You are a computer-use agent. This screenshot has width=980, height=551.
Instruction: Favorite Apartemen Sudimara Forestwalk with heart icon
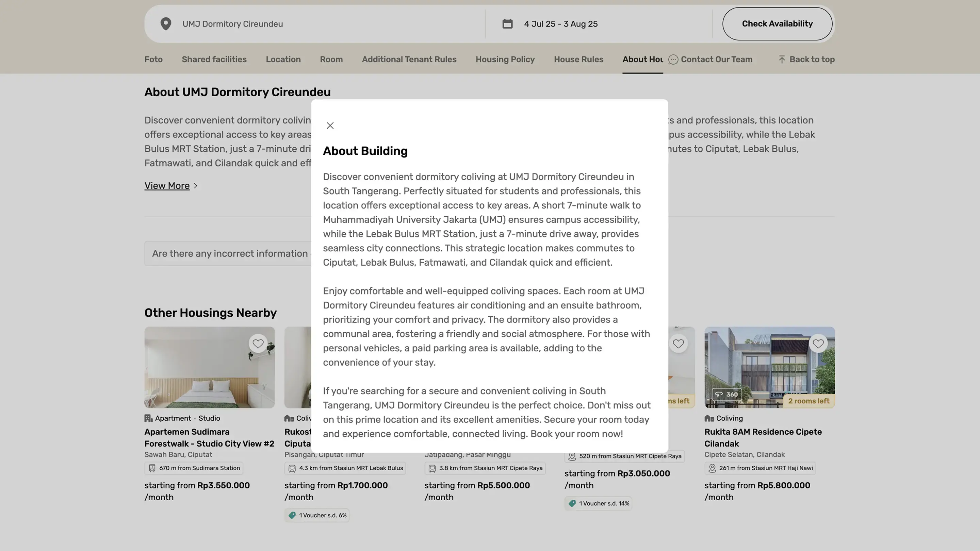[258, 344]
